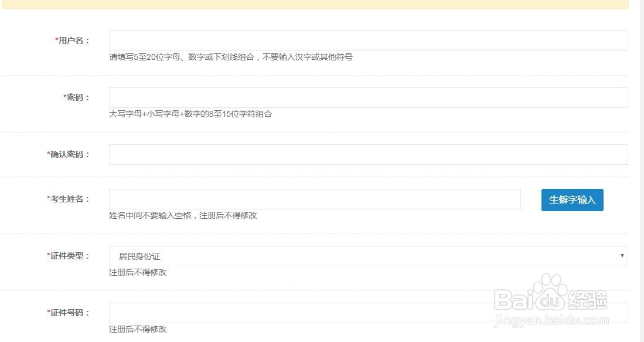Click the 注册后不得修改 note under ID number
644x342 pixels.
pos(138,329)
